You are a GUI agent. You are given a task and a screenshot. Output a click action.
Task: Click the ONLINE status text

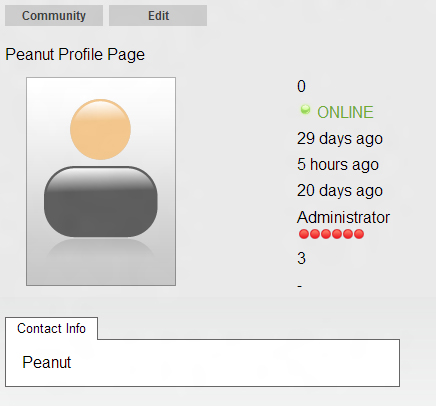(x=345, y=112)
